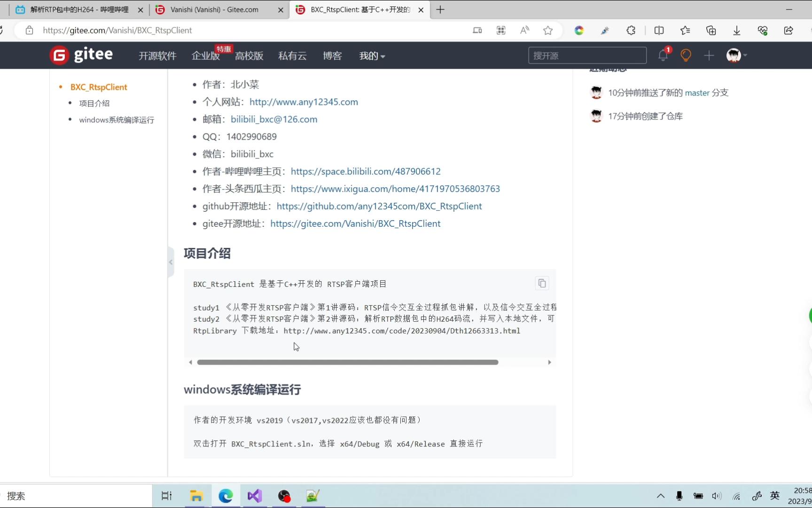The height and width of the screenshot is (508, 812).
Task: Close the Vanishi Gitee.com tab
Action: (x=281, y=9)
